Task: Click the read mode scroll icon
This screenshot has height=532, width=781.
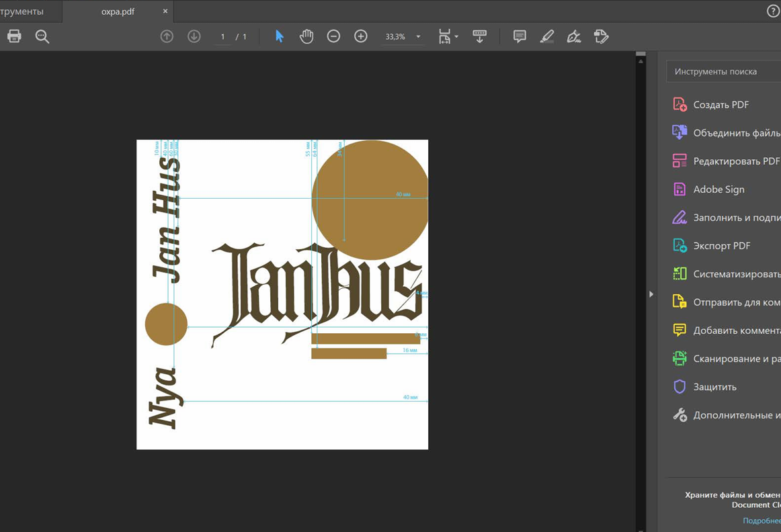Action: (480, 36)
